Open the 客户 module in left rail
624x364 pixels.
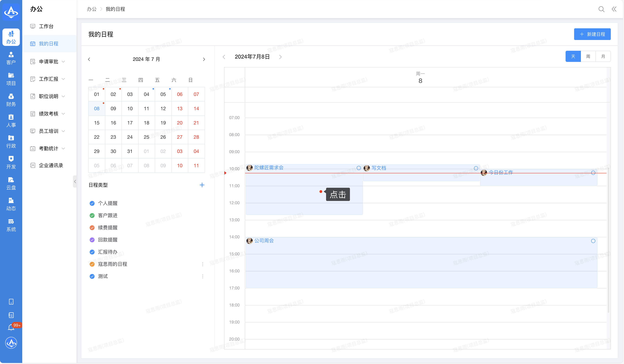[x=11, y=58]
